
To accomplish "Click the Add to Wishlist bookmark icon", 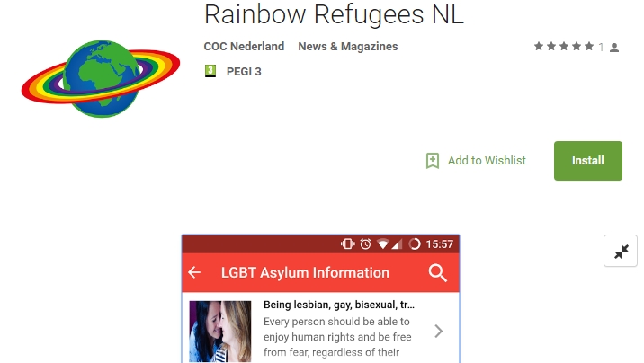I will pyautogui.click(x=433, y=160).
